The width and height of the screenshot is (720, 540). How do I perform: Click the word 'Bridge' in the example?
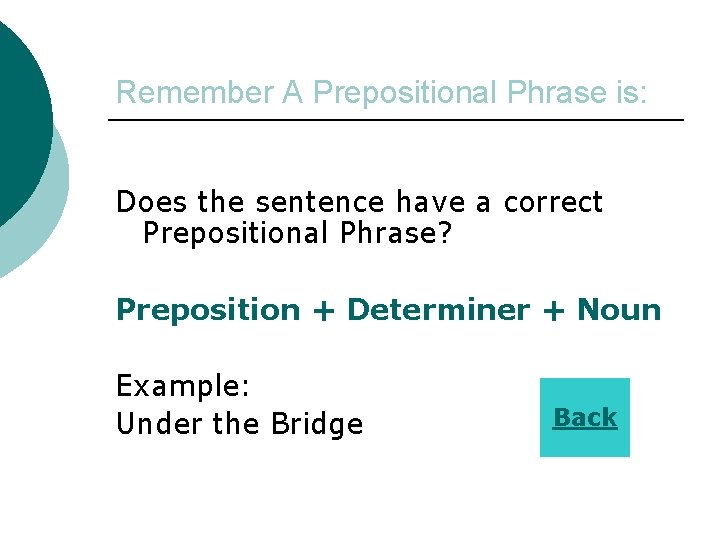[x=316, y=424]
